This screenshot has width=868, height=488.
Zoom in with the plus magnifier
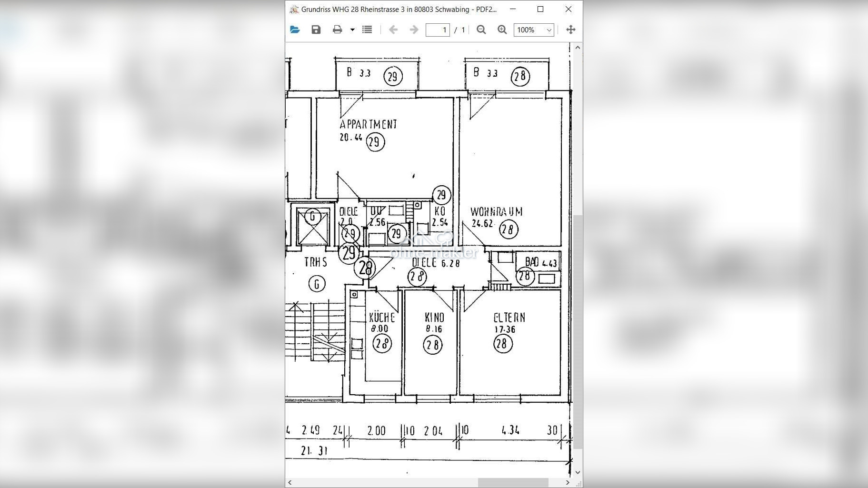502,30
